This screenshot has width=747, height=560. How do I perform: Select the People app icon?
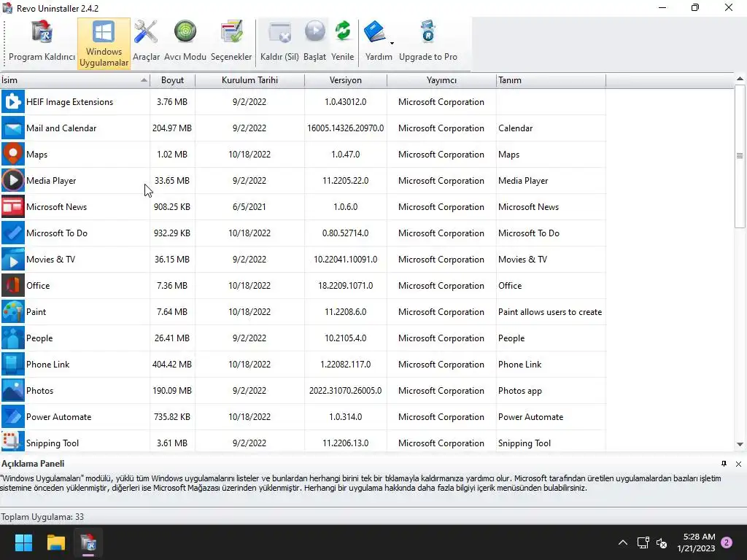(13, 338)
